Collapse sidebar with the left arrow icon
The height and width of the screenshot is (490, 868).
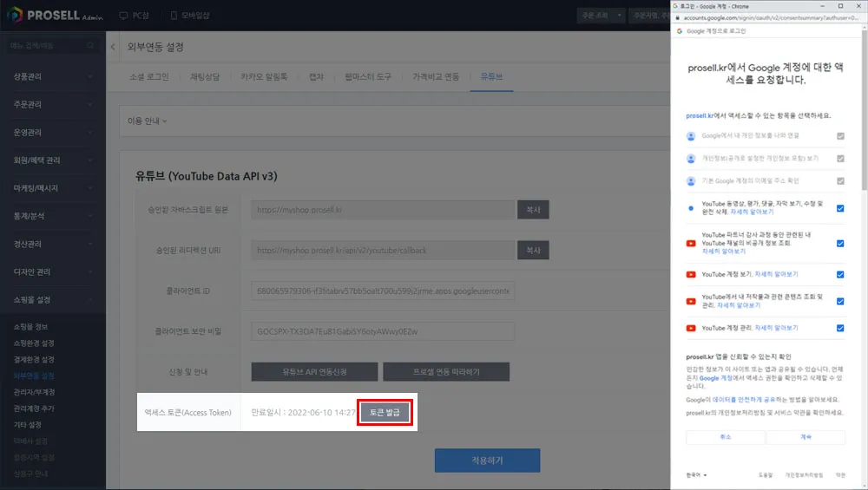113,47
